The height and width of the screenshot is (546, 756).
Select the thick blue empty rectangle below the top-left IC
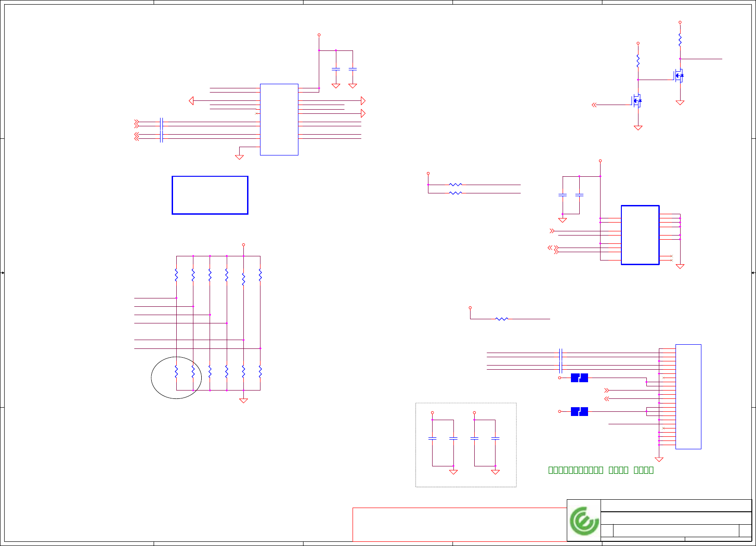coord(210,195)
